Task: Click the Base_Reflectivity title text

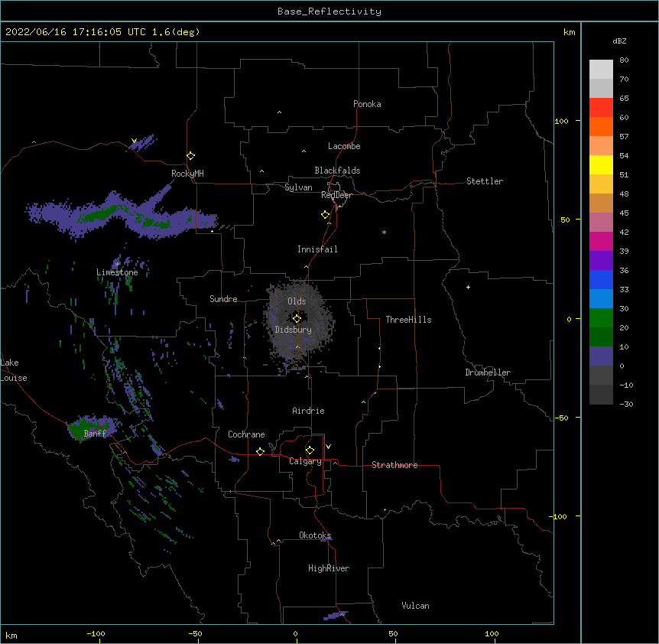Action: click(x=329, y=11)
